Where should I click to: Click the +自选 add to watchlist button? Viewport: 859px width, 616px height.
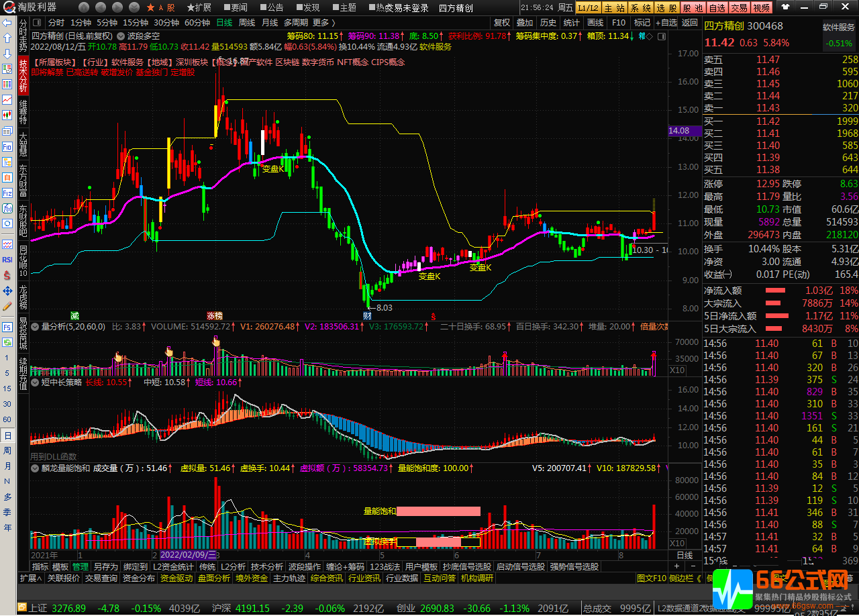(x=665, y=22)
